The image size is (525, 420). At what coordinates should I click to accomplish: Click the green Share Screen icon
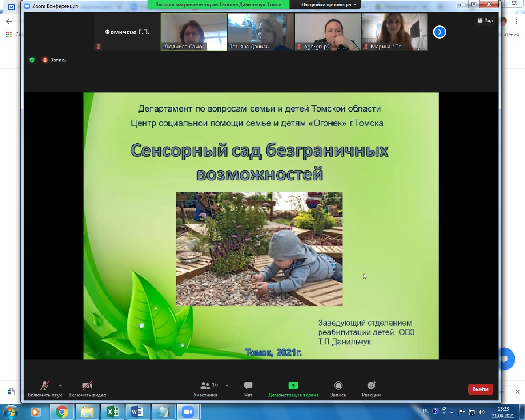tap(293, 385)
